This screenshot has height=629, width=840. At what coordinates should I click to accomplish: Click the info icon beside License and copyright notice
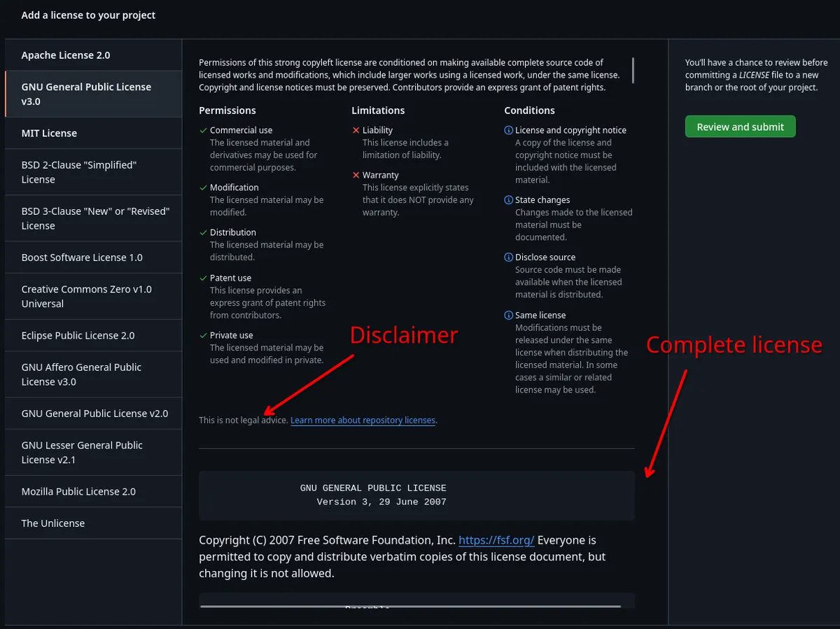pyautogui.click(x=508, y=130)
